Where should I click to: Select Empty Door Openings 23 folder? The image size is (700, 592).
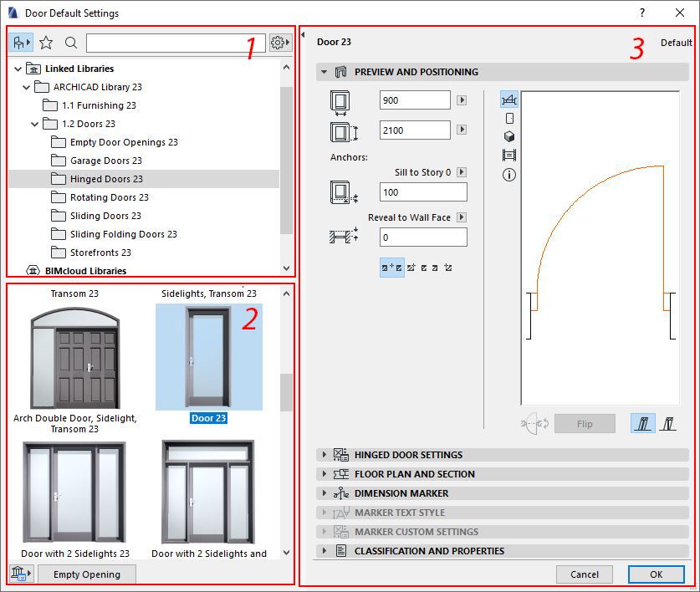(115, 142)
